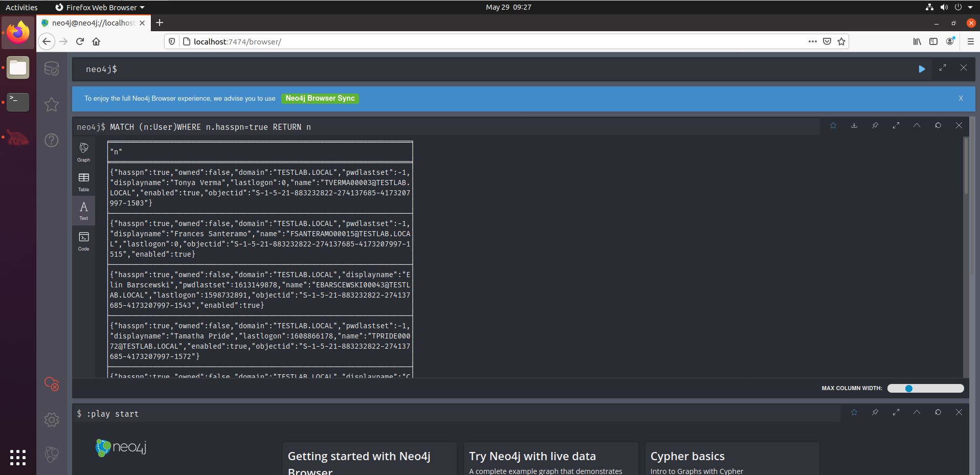
Task: Click Tonya Verma result row
Action: coord(260,188)
